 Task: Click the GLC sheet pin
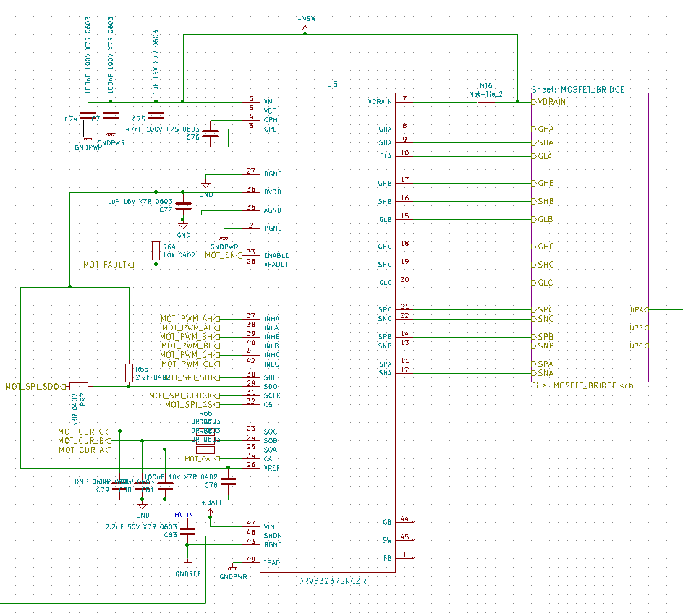click(x=543, y=283)
